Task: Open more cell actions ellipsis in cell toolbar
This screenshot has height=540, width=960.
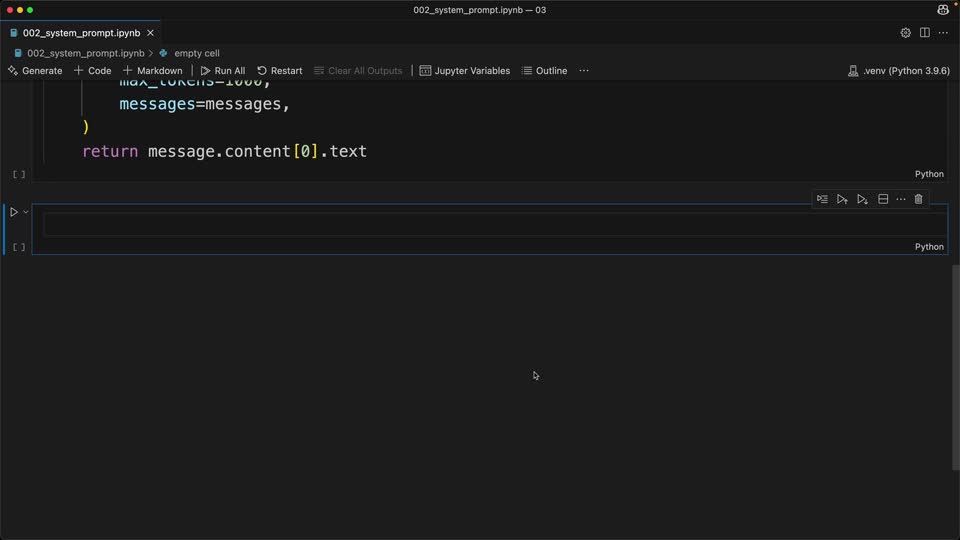Action: pyautogui.click(x=901, y=199)
